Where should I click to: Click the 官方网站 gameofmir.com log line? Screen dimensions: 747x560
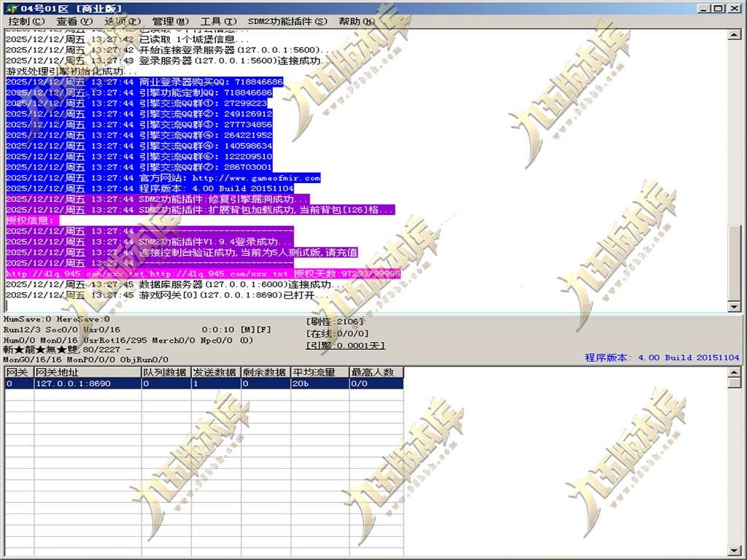(x=163, y=178)
